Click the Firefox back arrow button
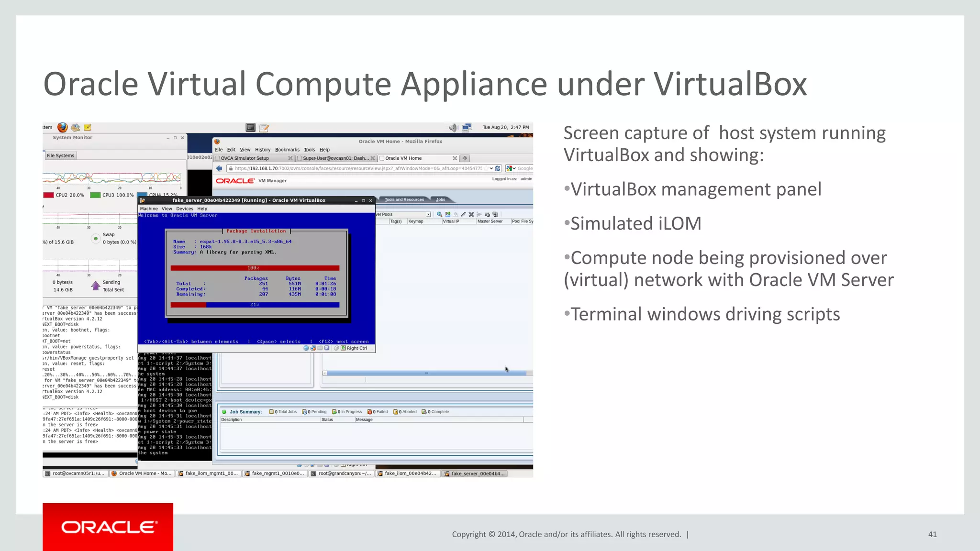Screen dimensions: 980x551 click(x=219, y=168)
